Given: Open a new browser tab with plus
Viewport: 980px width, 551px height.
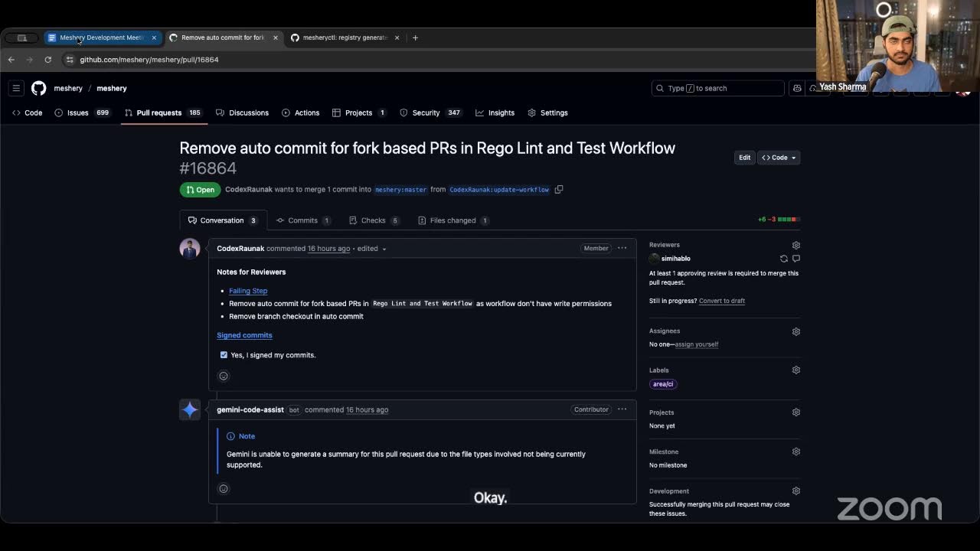Looking at the screenshot, I should coord(415,37).
